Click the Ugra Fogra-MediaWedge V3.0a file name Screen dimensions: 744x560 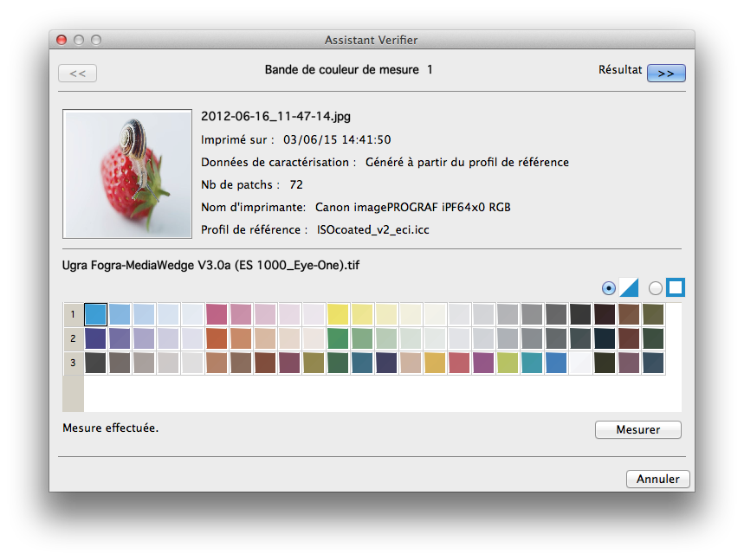tap(210, 265)
